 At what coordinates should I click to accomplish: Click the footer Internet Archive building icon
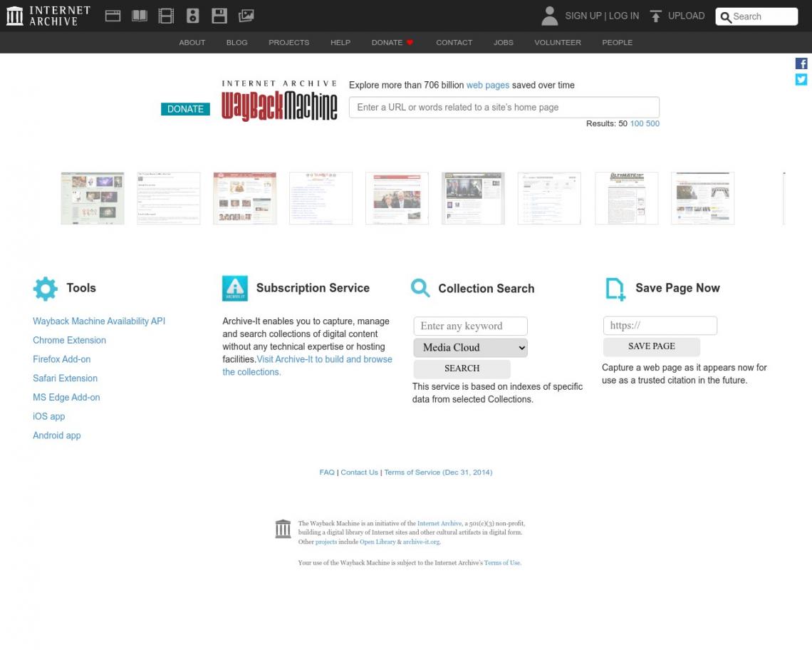[283, 529]
